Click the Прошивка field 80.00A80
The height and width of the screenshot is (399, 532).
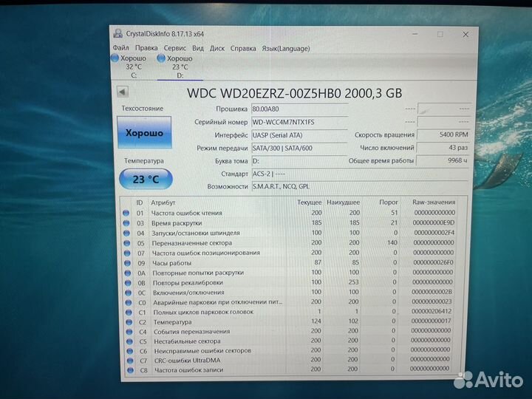click(x=299, y=109)
